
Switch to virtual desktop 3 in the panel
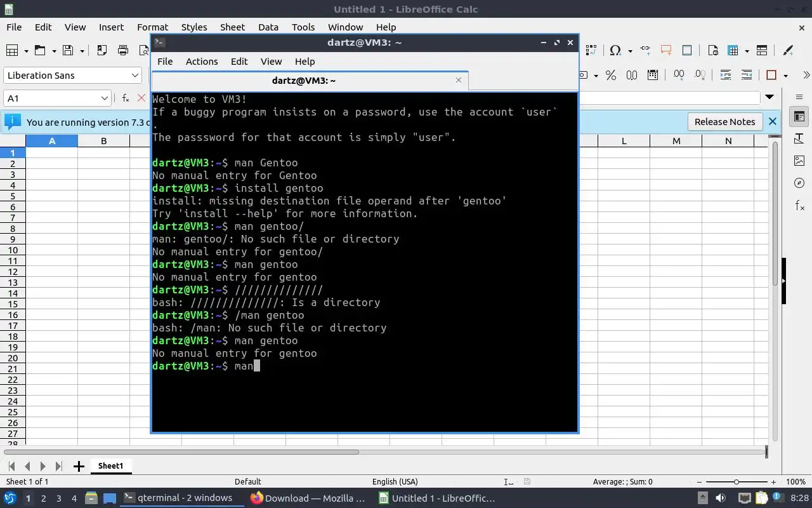click(x=58, y=498)
